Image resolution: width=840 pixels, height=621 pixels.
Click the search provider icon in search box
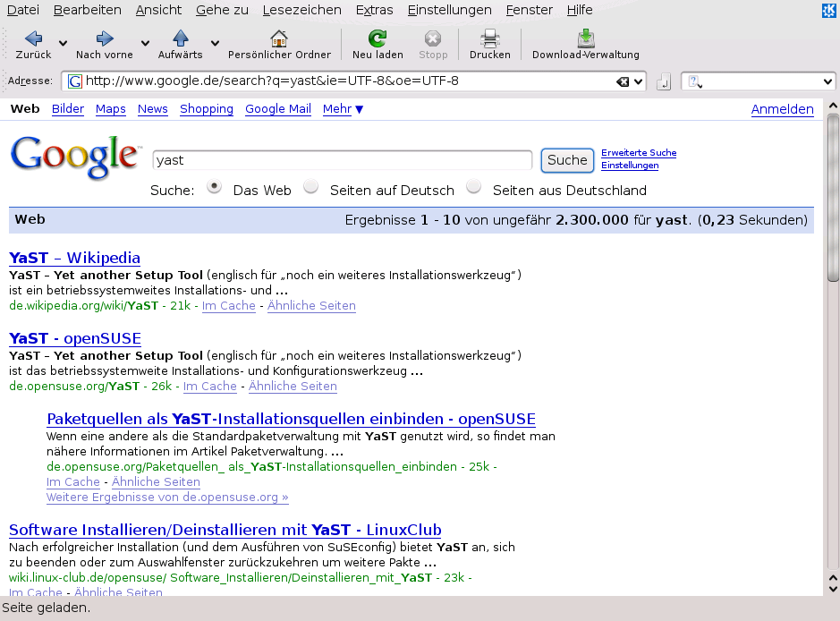click(x=695, y=82)
